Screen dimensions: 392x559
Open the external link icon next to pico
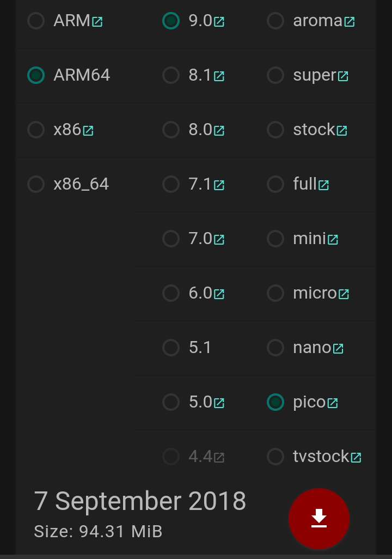[333, 403]
